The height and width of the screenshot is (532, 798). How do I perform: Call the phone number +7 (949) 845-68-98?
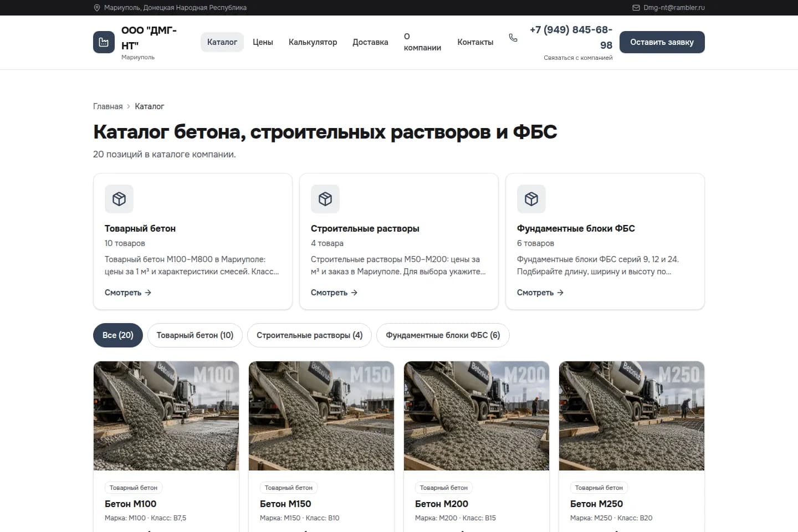571,37
